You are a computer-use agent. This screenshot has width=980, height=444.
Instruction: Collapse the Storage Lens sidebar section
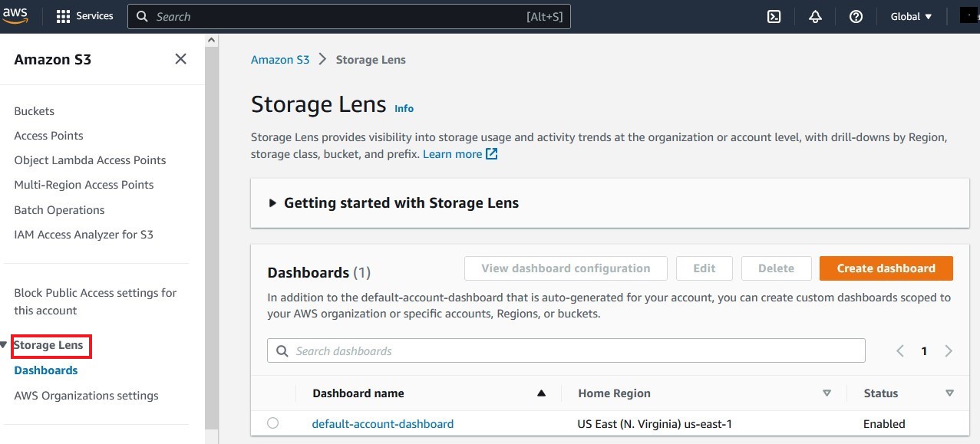(4, 345)
